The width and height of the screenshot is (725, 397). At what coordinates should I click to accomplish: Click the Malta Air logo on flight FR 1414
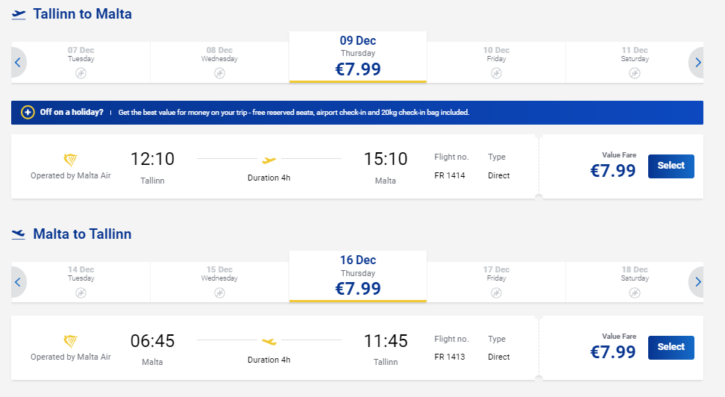[x=70, y=160]
